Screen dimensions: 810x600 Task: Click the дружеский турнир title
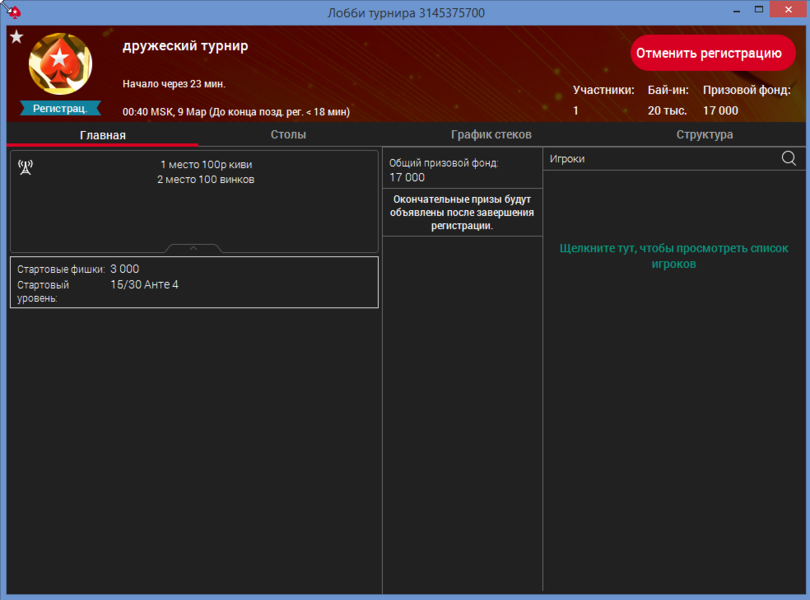(x=185, y=46)
